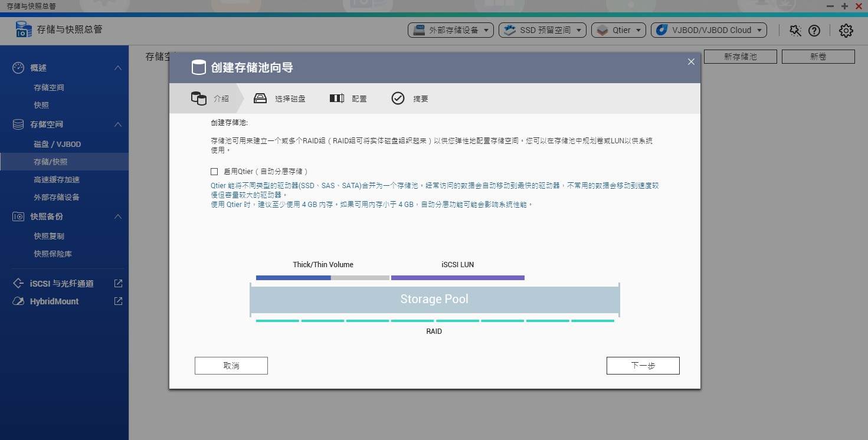Open the Settings gear icon
Screen dimensions: 868x440
846,30
